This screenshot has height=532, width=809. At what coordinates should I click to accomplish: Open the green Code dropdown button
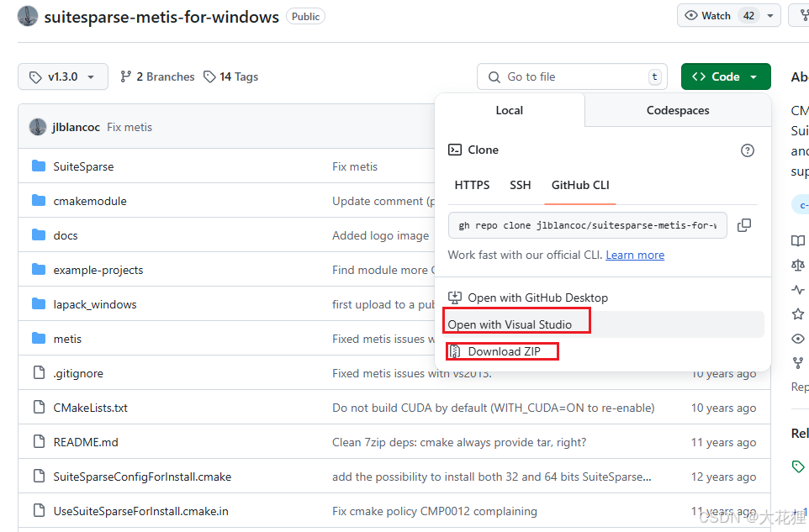click(726, 76)
